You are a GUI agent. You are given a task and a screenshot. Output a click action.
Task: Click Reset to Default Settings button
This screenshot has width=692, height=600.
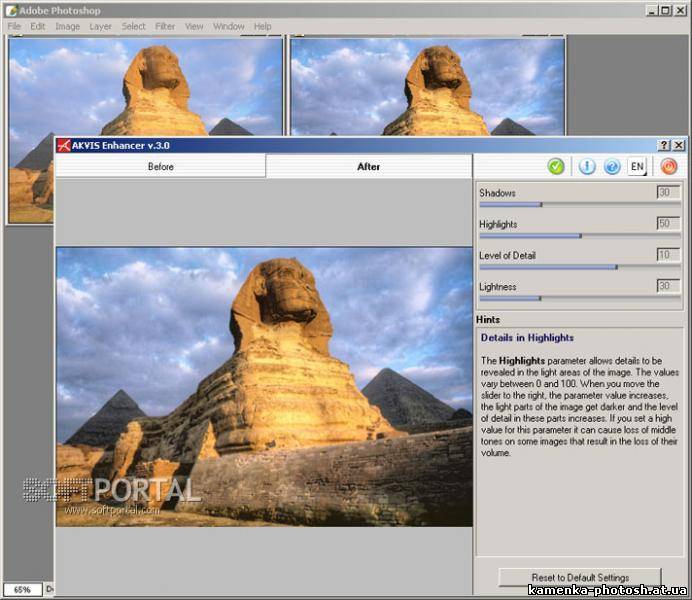[x=580, y=577]
